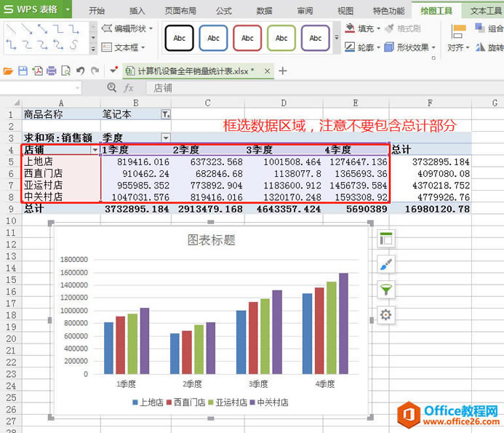Open the 特色功能 ribbon tab
Screen dimensions: 504x433
coord(388,11)
